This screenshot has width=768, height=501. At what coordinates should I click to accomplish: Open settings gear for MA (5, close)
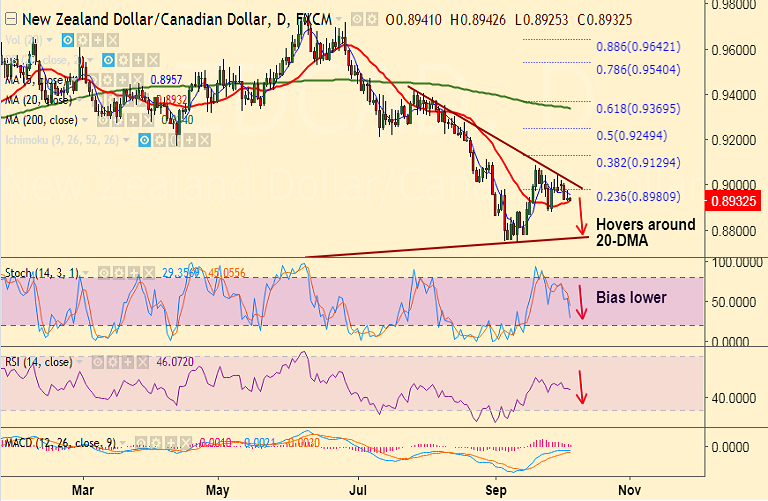[108, 80]
